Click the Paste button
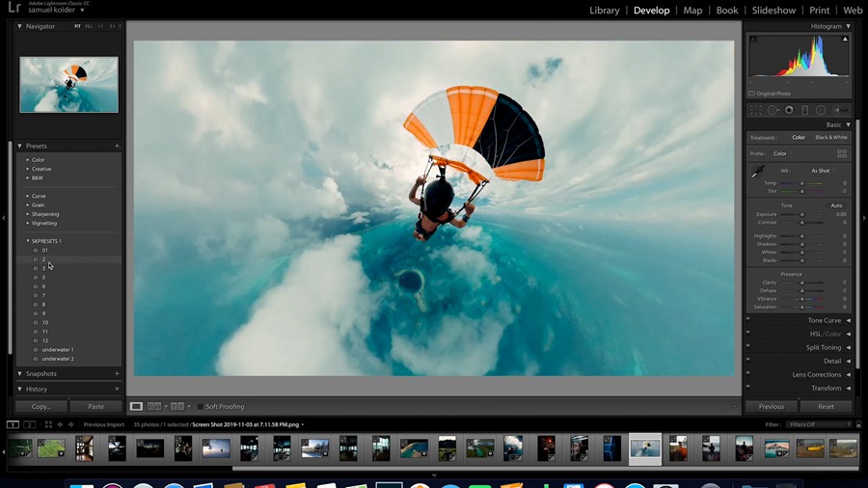The height and width of the screenshot is (488, 868). tap(95, 406)
